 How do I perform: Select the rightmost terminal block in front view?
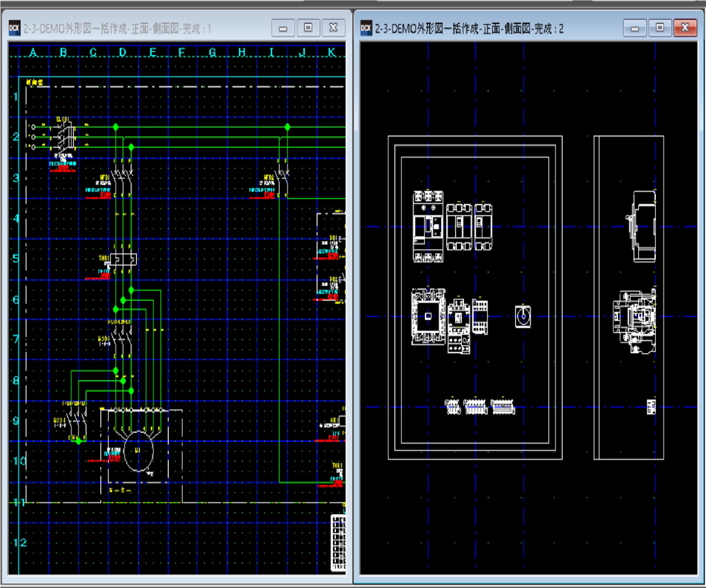[503, 407]
